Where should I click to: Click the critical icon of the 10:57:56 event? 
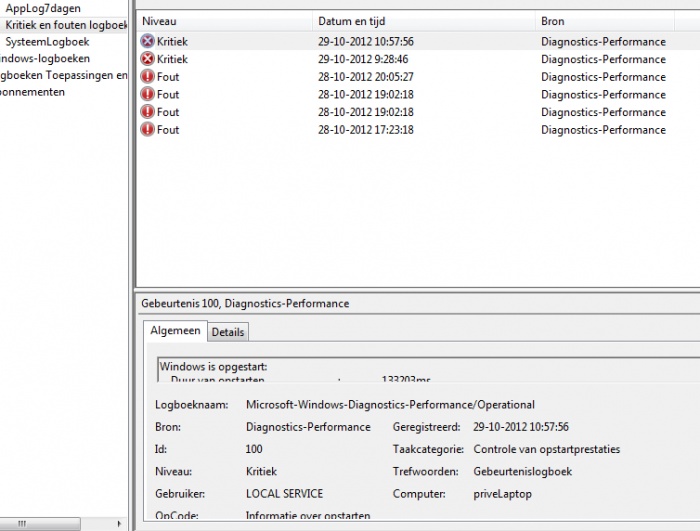[148, 42]
